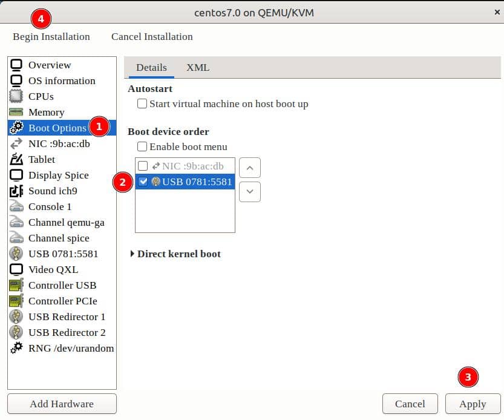This screenshot has height=420, width=504.
Task: Click Begin Installation
Action: [51, 37]
